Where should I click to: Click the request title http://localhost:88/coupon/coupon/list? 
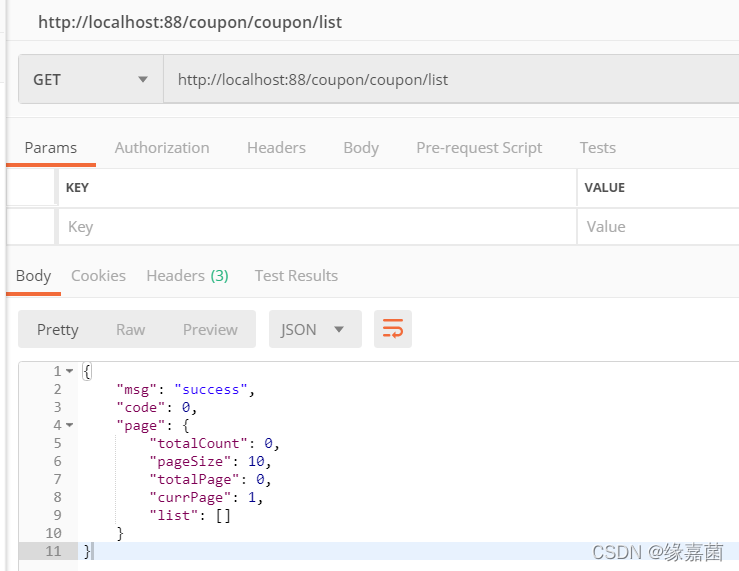click(x=190, y=22)
